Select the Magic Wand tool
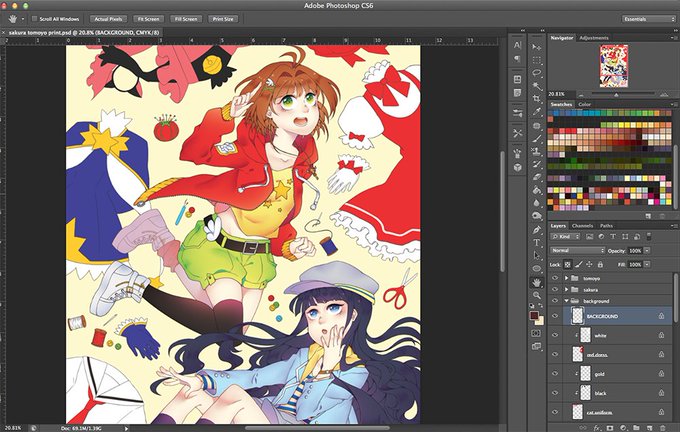 537,86
